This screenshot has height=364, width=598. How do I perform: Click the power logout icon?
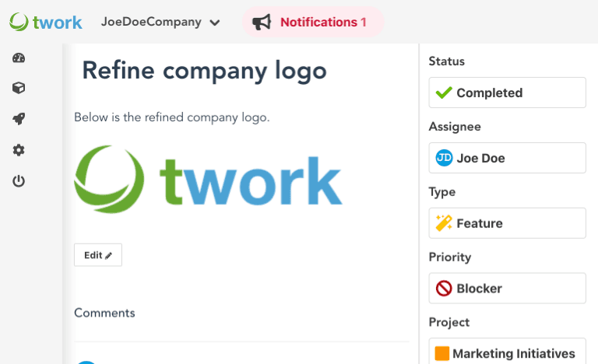(x=19, y=181)
